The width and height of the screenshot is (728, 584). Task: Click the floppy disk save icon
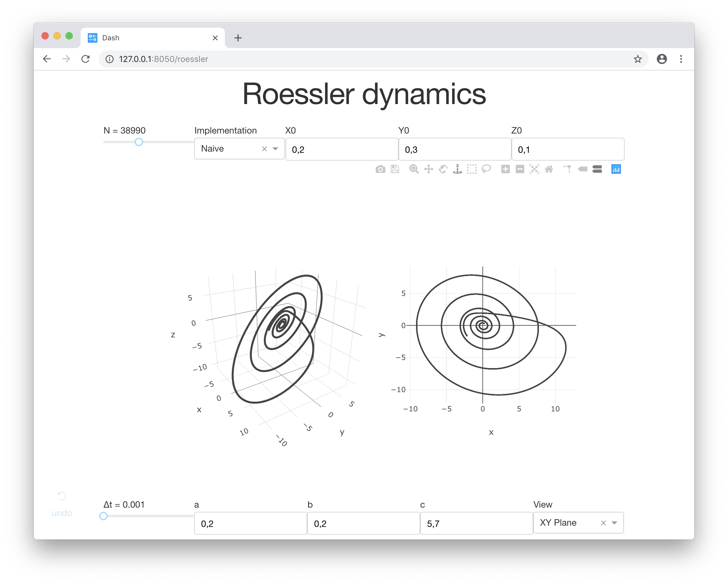[x=395, y=169]
